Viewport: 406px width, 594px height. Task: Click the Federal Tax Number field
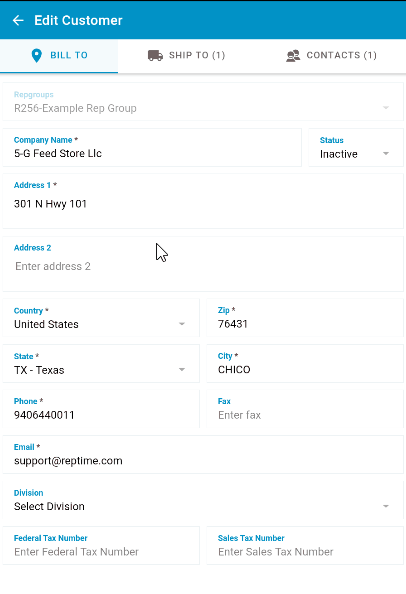[101, 546]
